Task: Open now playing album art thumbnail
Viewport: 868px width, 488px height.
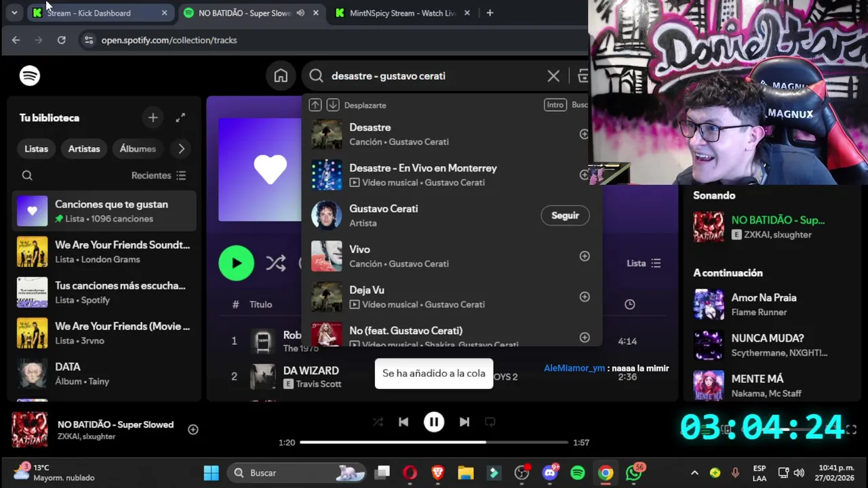Action: pyautogui.click(x=30, y=430)
